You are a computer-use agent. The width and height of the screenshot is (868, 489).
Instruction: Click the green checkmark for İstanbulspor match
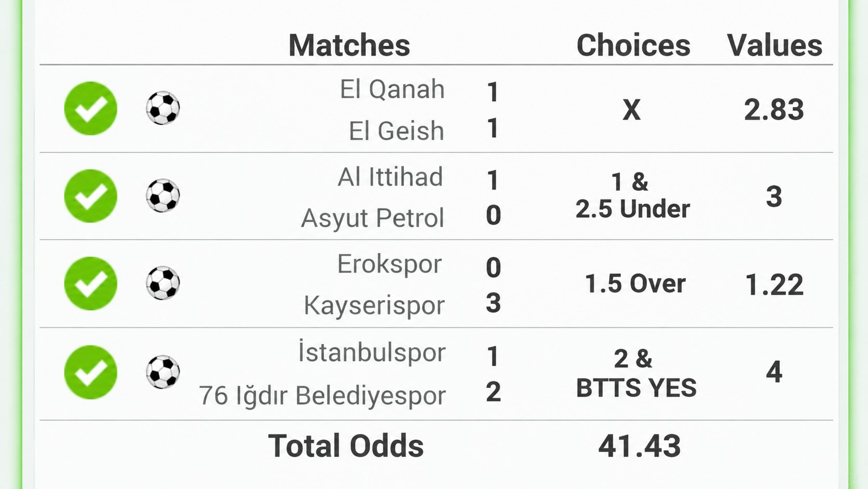(x=91, y=372)
